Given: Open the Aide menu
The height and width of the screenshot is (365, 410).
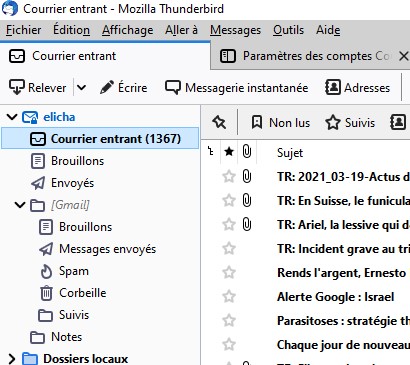Looking at the screenshot, I should tap(328, 30).
